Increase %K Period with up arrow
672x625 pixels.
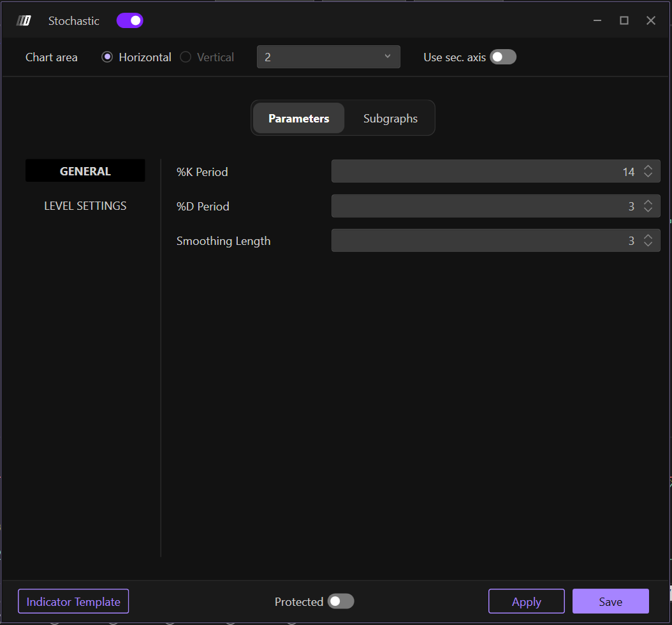pos(648,168)
